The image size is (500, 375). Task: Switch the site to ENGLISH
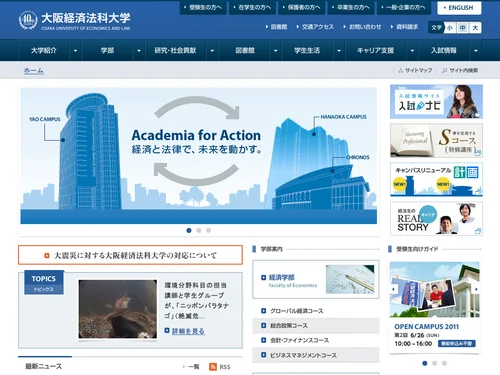point(459,8)
